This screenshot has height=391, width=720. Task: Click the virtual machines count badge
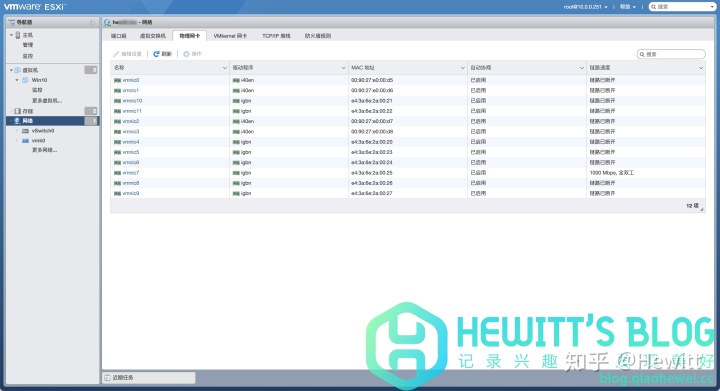point(91,70)
